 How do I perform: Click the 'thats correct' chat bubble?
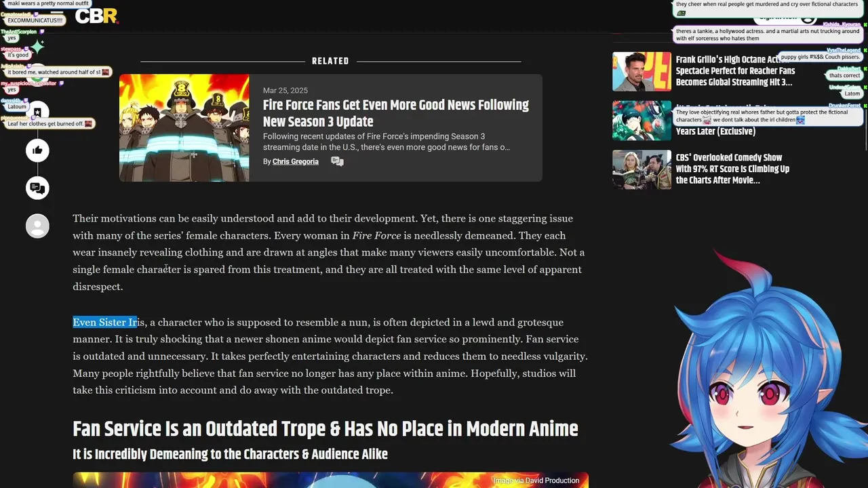point(844,75)
